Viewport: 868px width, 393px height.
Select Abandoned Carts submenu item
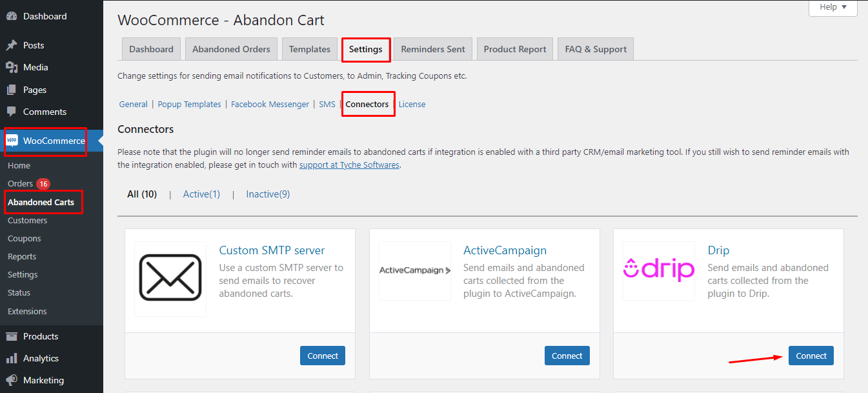click(41, 202)
